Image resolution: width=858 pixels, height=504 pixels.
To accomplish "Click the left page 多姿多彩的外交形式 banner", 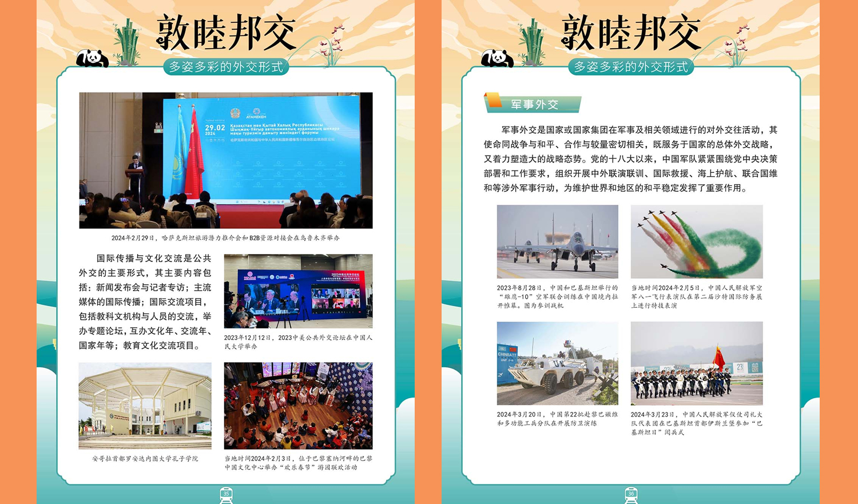I will (226, 67).
